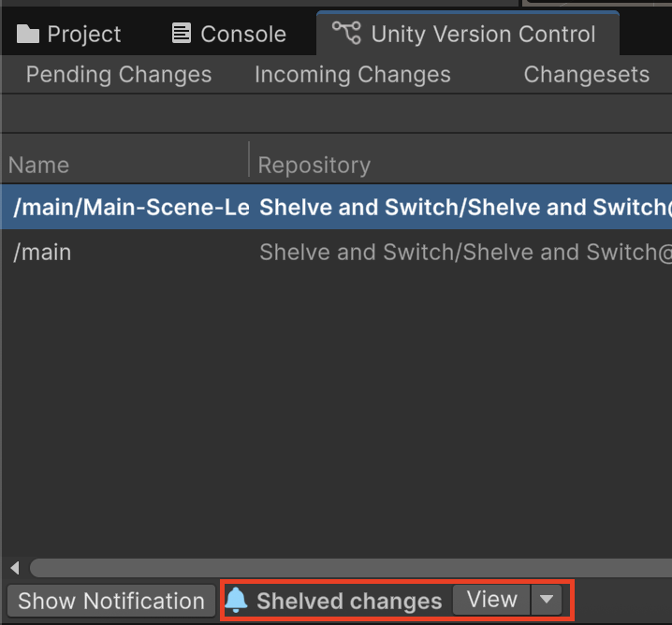Click View for shelved changes
This screenshot has height=625, width=672.
click(x=491, y=600)
